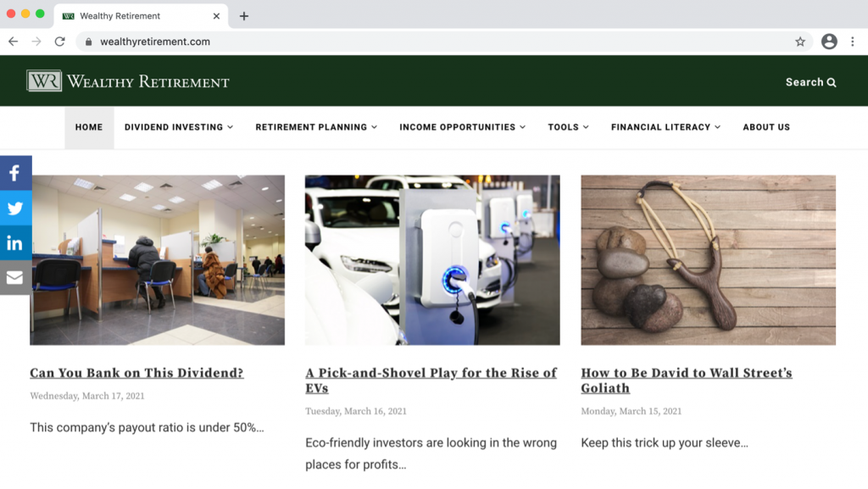Click the Search button in header
Viewport: 868px width, 489px height.
(x=810, y=82)
